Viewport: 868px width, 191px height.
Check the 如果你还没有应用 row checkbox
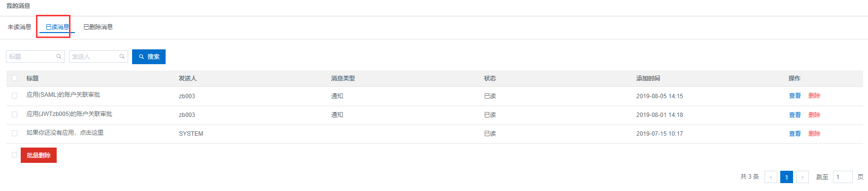[x=14, y=133]
